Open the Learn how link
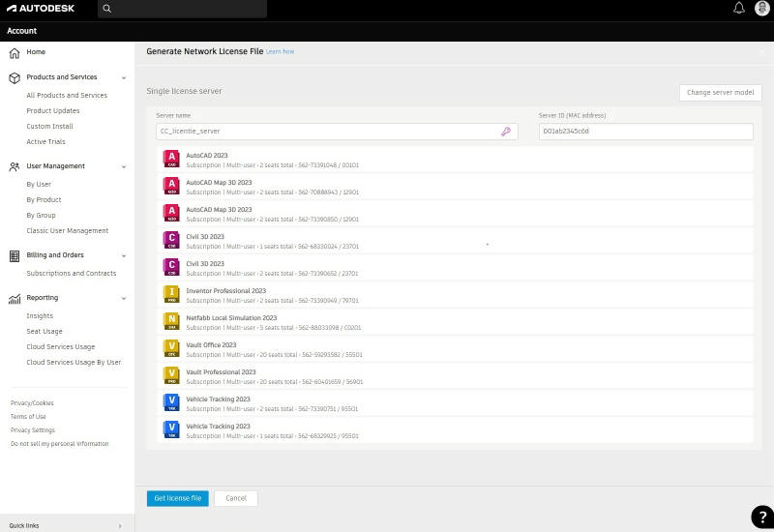This screenshot has width=774, height=532. [x=280, y=51]
